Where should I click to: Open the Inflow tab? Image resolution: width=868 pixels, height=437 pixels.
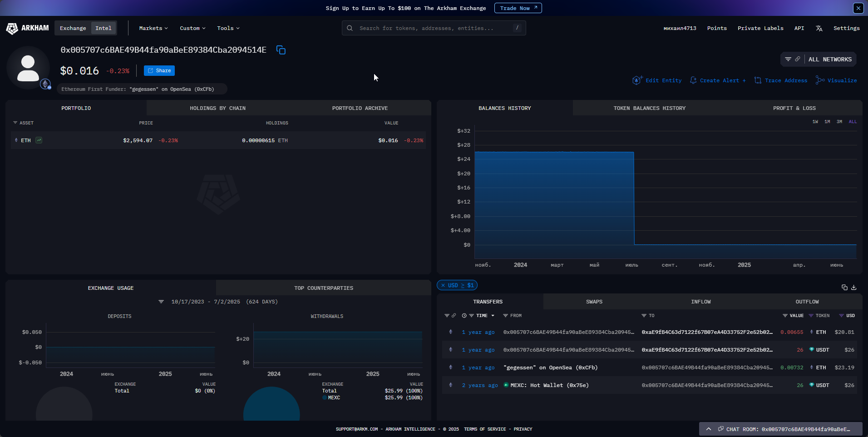point(701,302)
